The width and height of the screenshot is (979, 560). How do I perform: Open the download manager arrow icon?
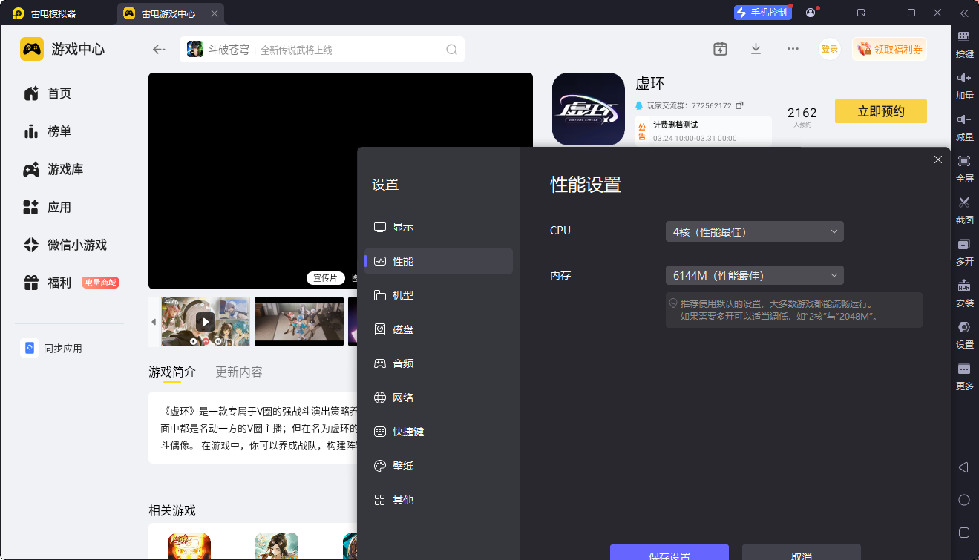(x=756, y=49)
